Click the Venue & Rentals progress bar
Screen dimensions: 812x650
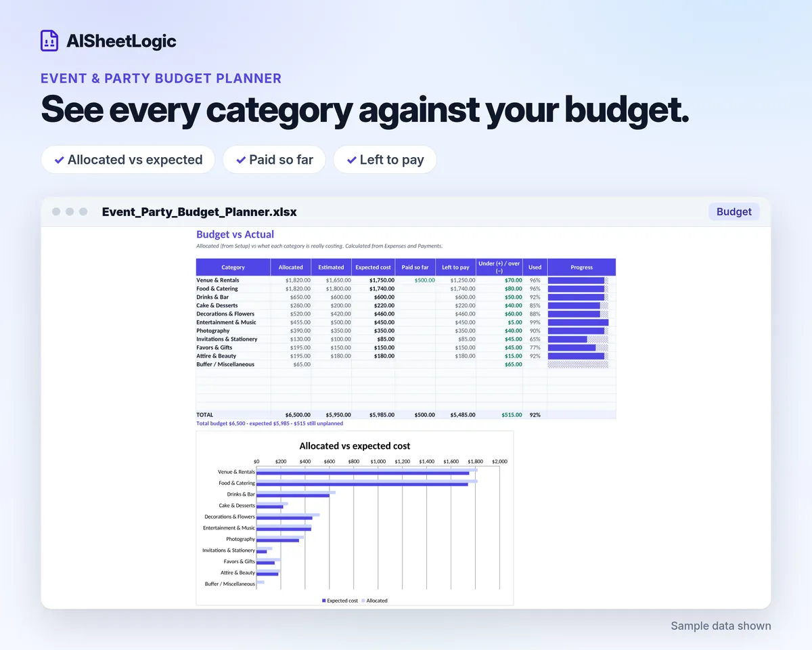pyautogui.click(x=578, y=280)
